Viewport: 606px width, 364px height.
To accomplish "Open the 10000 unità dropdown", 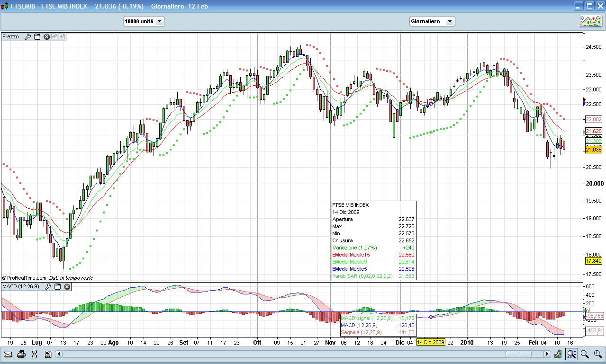I will click(144, 21).
